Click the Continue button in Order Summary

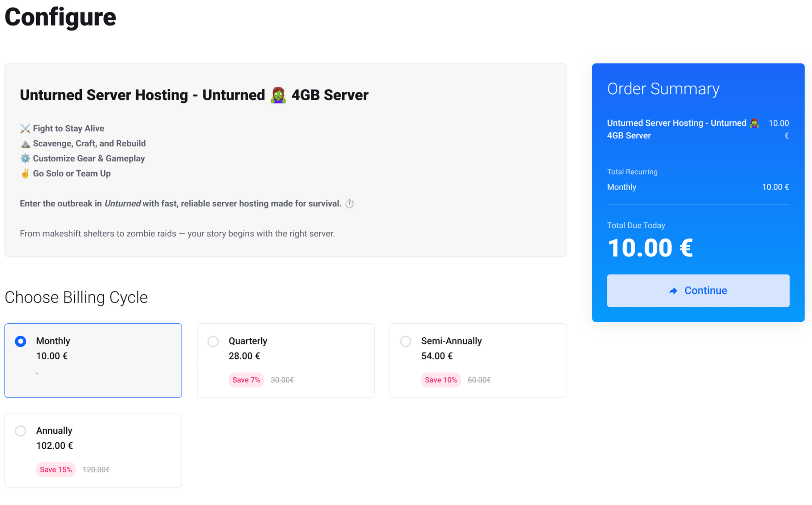click(698, 291)
